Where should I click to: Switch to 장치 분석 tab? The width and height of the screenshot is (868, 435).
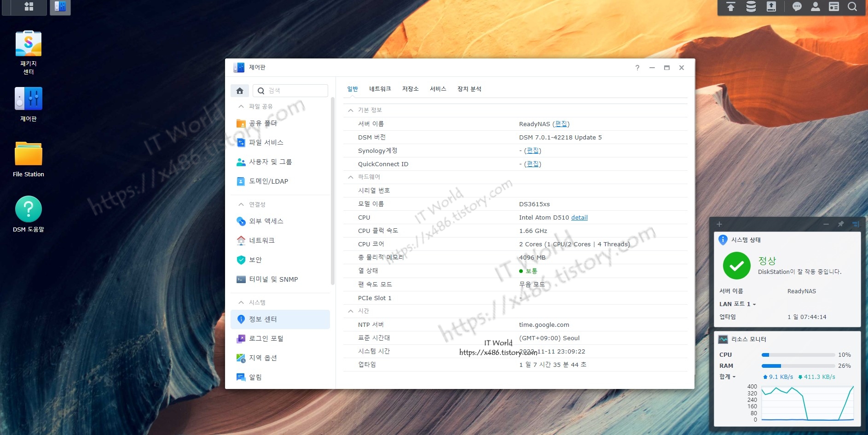click(x=469, y=89)
